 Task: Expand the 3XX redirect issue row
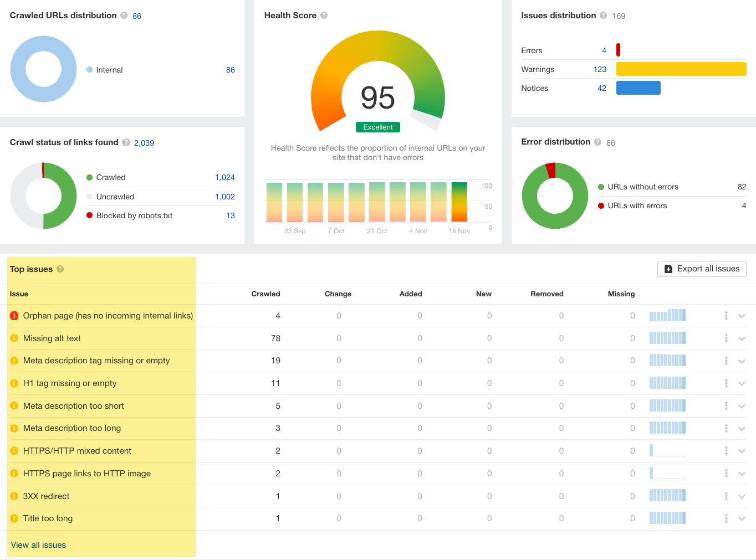point(742,496)
